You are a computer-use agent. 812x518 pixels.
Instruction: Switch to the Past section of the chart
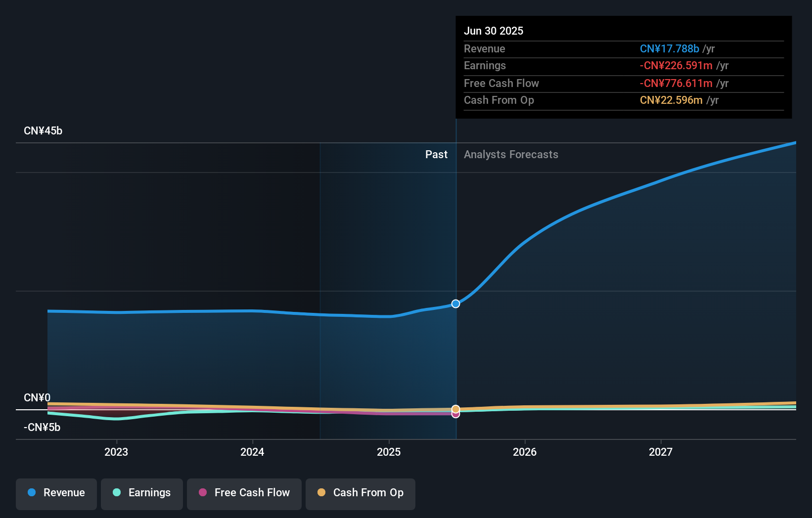click(x=436, y=154)
